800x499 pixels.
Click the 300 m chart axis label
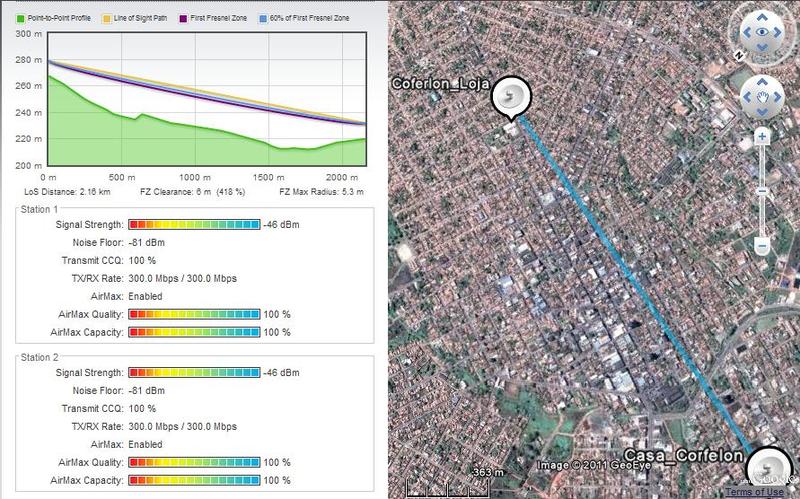(29, 34)
